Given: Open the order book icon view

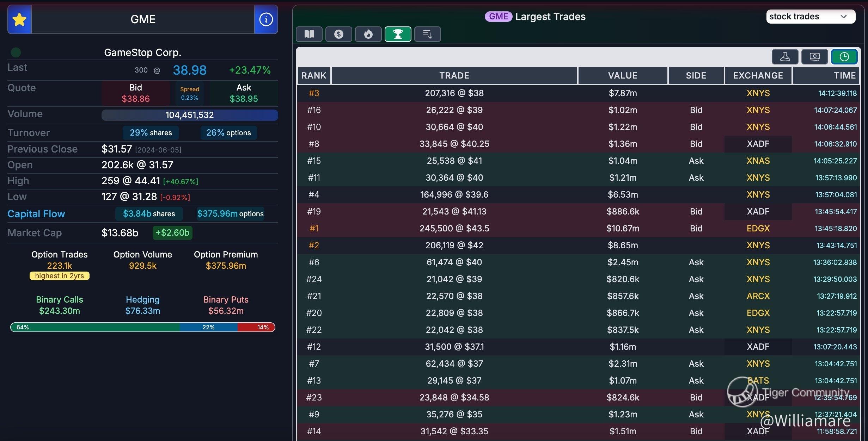Looking at the screenshot, I should [309, 34].
